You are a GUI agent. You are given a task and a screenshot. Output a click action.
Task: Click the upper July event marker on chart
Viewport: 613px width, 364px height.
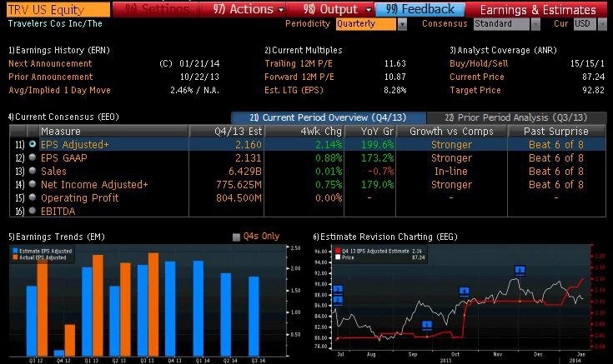(338, 290)
